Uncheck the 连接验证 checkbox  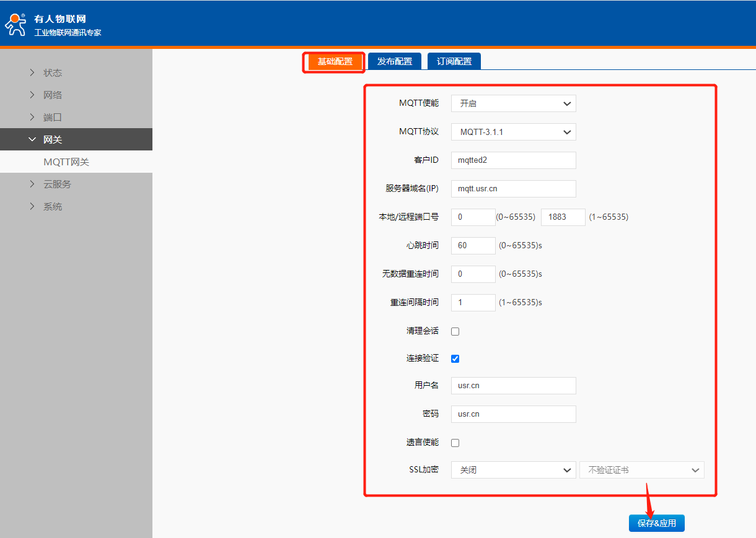(455, 358)
